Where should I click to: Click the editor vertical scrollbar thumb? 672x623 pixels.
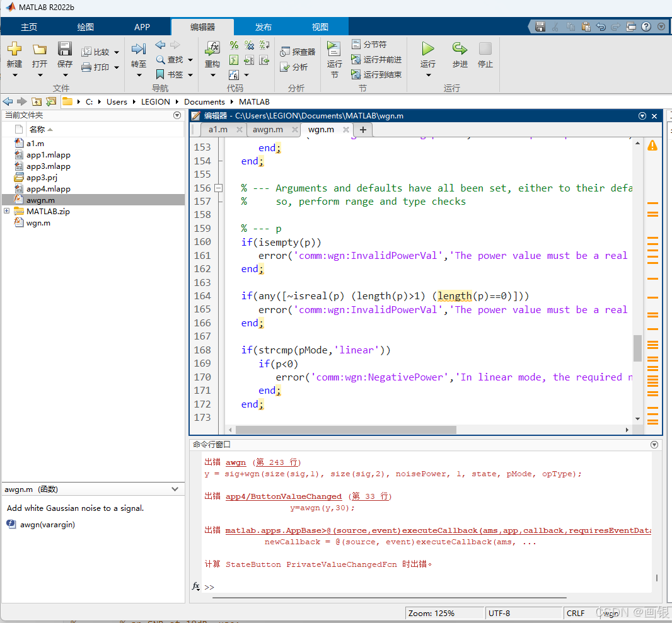(637, 348)
